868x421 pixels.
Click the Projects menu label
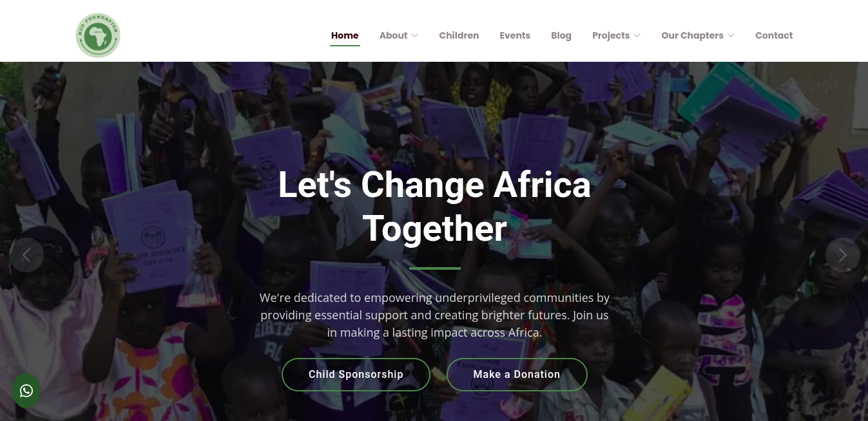(x=610, y=35)
